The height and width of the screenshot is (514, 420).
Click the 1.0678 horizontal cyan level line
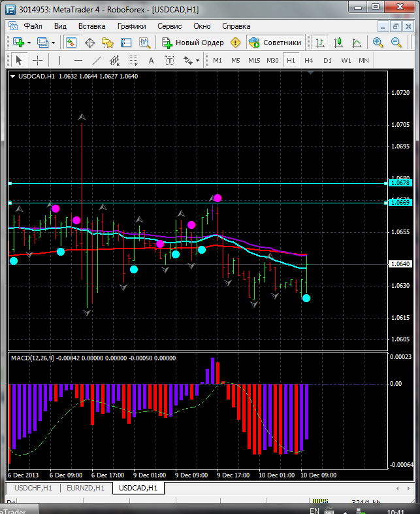[x=196, y=183]
